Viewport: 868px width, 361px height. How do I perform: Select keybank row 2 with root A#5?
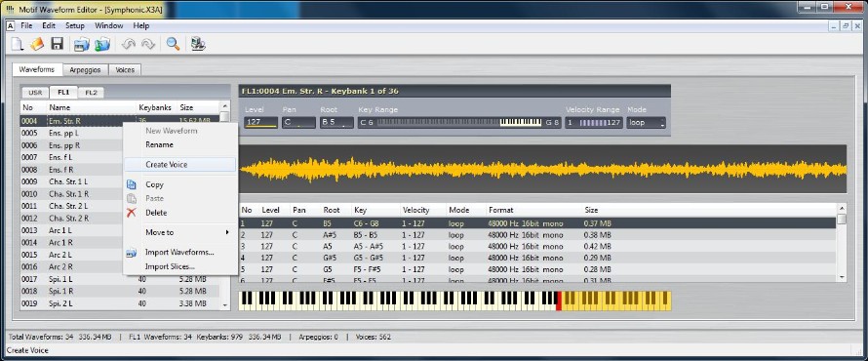click(x=537, y=235)
